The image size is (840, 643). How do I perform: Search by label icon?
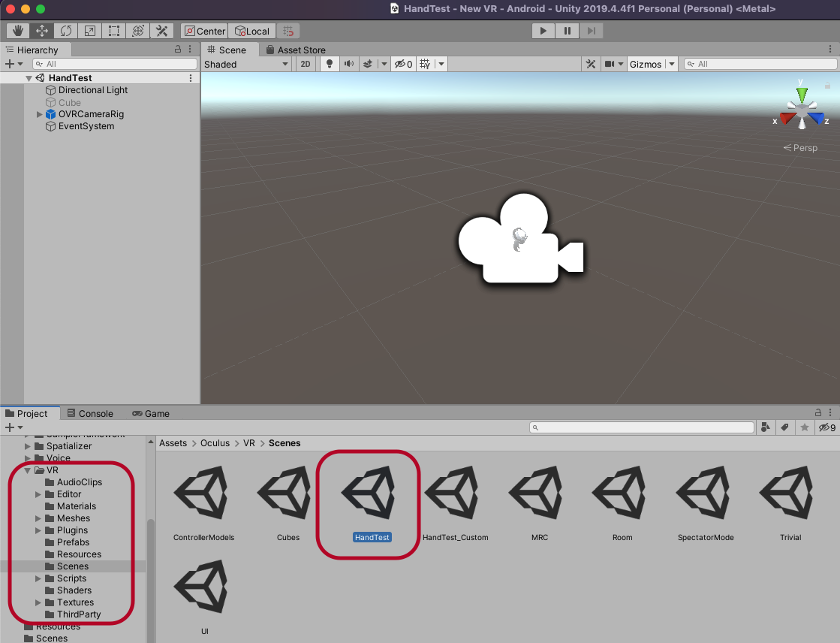pyautogui.click(x=784, y=427)
